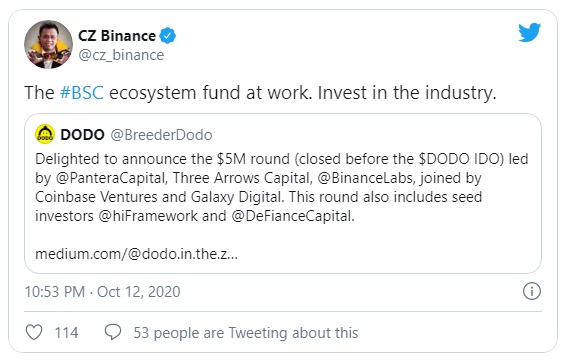The image size is (565, 361).
Task: Click the 10:53 PM Oct 12, 2020 timestamp
Action: point(102,291)
